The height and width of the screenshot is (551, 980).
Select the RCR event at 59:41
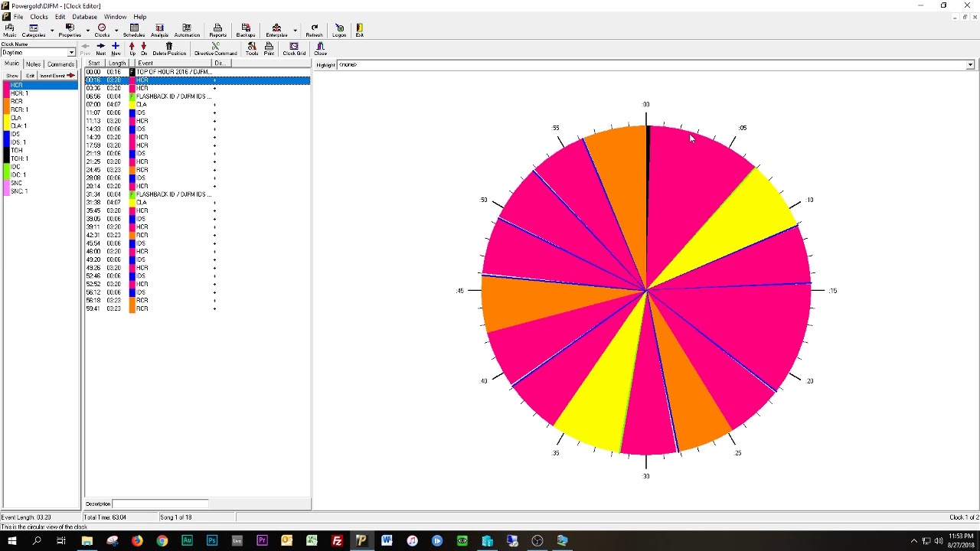click(197, 308)
